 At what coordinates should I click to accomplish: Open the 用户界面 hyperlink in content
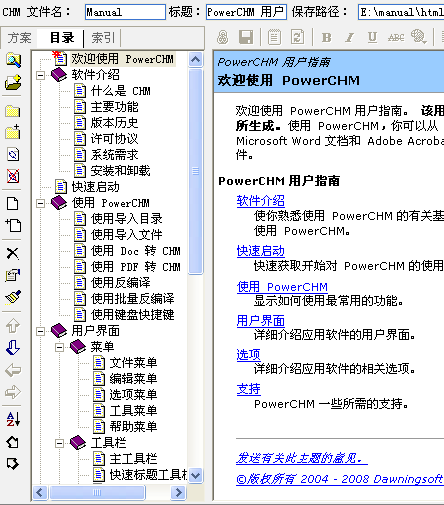pyautogui.click(x=261, y=321)
